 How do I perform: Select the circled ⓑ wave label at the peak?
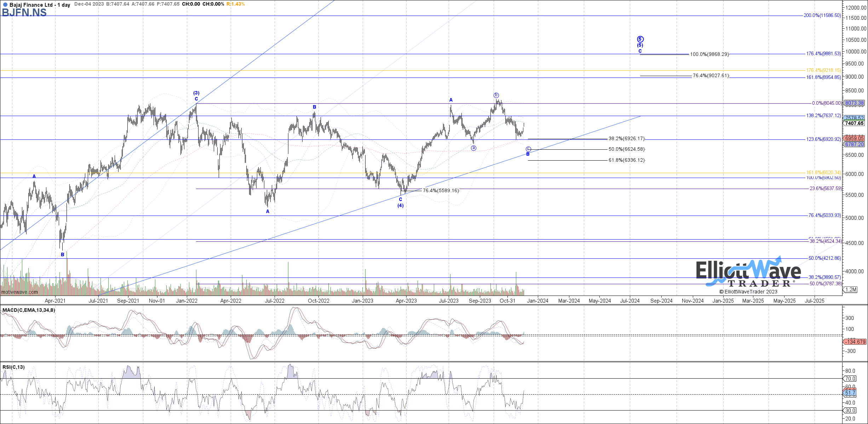click(x=496, y=95)
